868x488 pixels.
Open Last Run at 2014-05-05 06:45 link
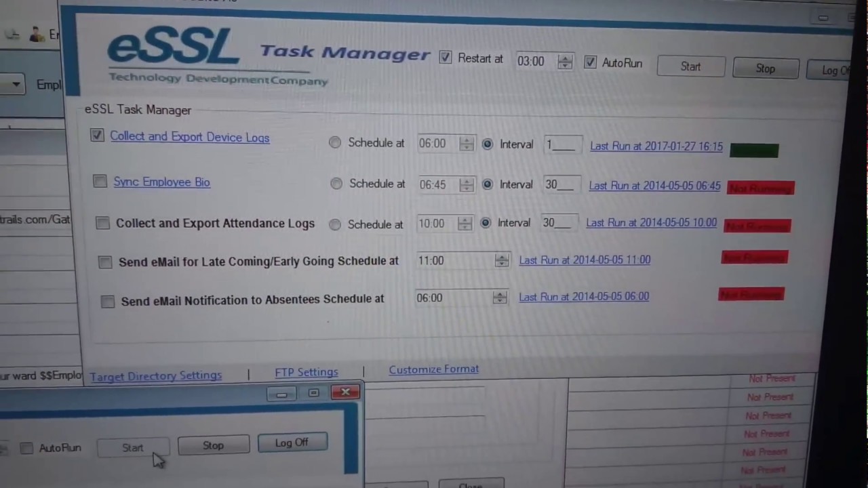[655, 185]
